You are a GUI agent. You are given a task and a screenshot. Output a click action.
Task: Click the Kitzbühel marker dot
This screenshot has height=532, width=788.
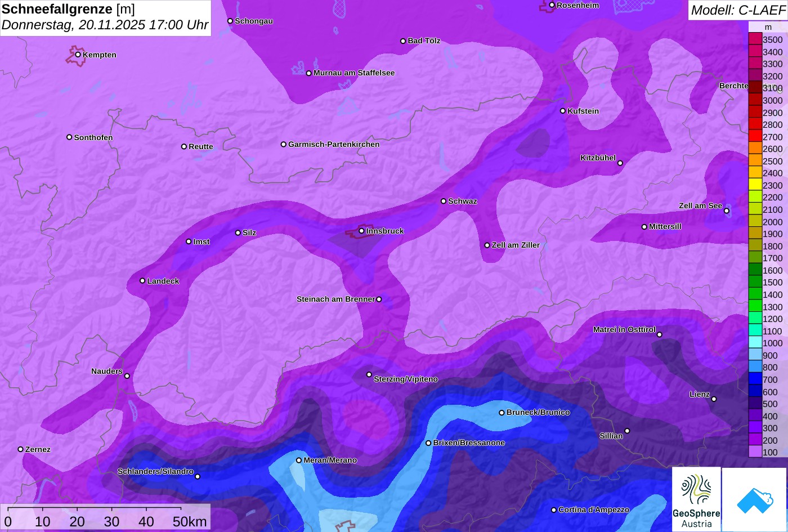click(620, 163)
